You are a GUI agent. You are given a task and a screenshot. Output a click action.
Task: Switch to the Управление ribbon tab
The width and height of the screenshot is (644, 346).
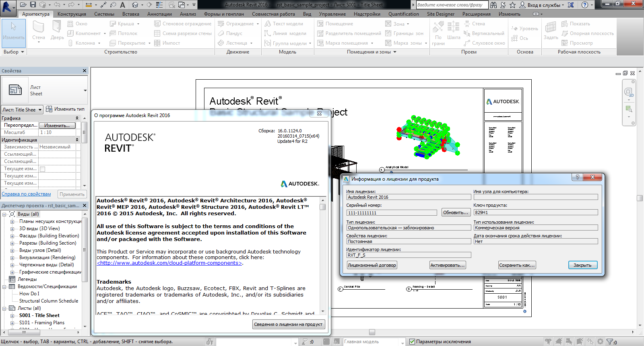click(332, 14)
